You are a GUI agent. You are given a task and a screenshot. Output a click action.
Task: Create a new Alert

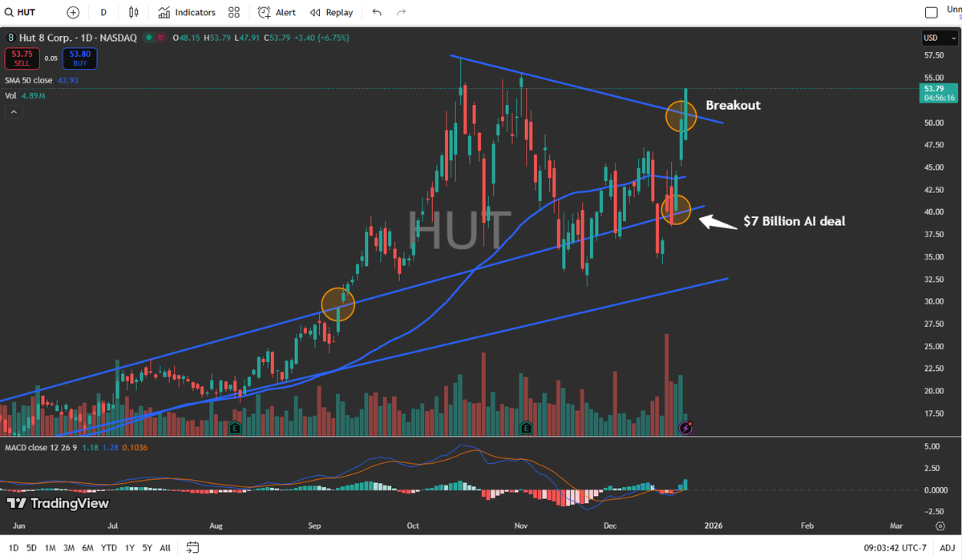(277, 12)
